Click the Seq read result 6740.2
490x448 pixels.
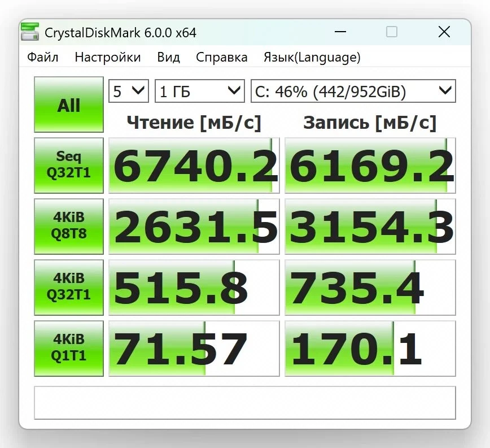[194, 166]
